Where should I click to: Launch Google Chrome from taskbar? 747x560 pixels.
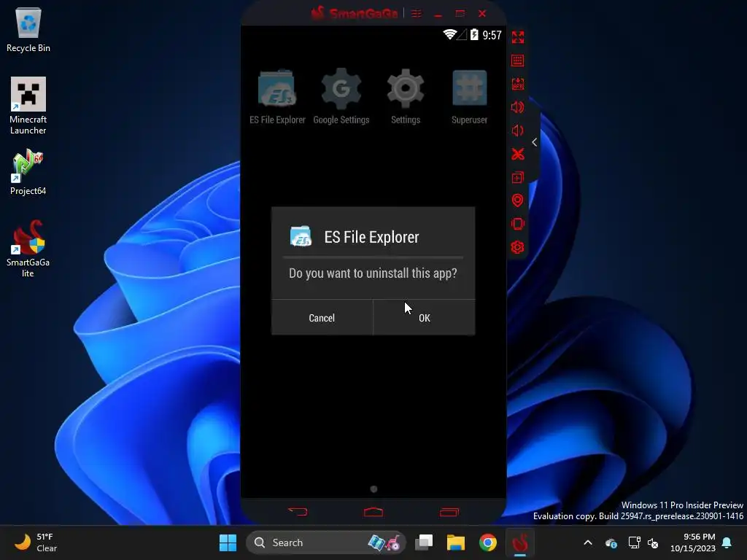coord(488,542)
